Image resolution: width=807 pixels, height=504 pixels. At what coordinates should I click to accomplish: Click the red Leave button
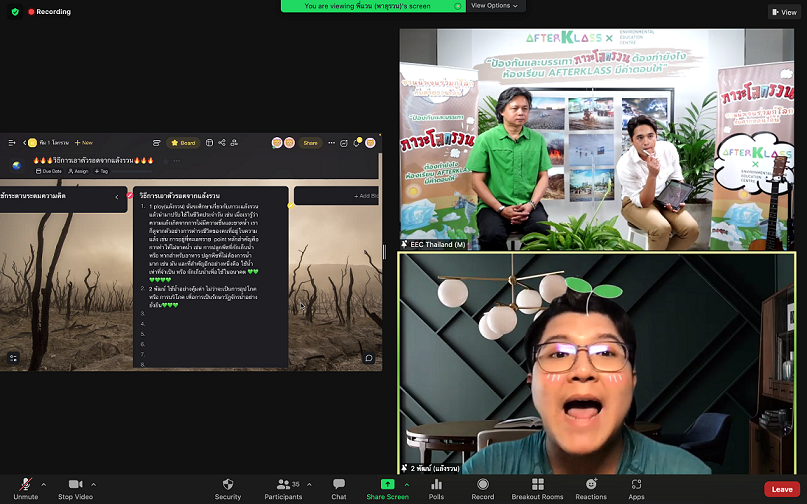coord(781,489)
